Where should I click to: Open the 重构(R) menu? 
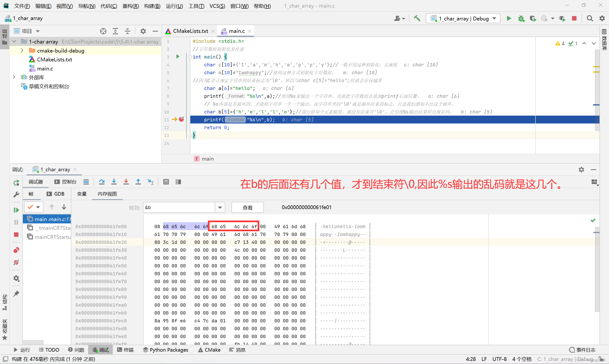point(130,6)
